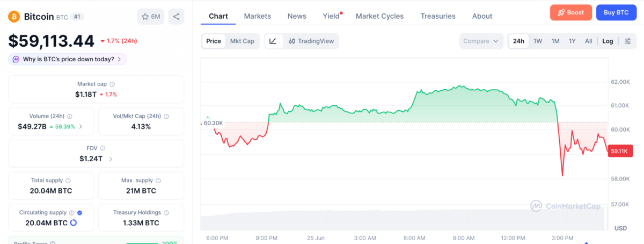
Task: Switch to line chart icon
Action: 273,41
